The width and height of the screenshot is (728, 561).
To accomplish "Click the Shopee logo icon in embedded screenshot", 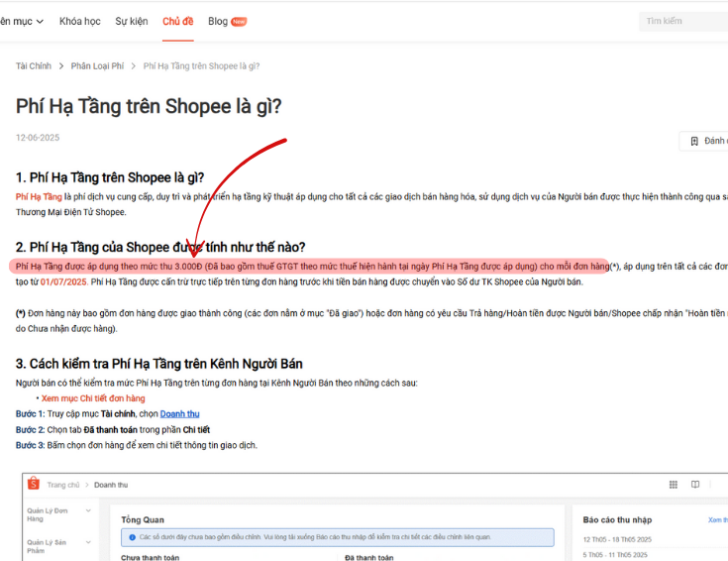I will [x=34, y=484].
